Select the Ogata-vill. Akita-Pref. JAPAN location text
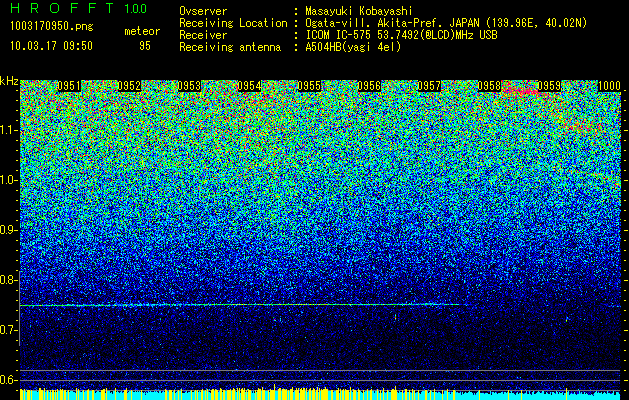 point(446,23)
